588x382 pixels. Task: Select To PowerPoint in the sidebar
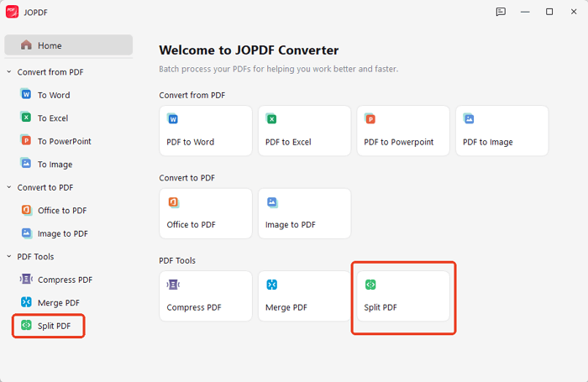pos(65,141)
